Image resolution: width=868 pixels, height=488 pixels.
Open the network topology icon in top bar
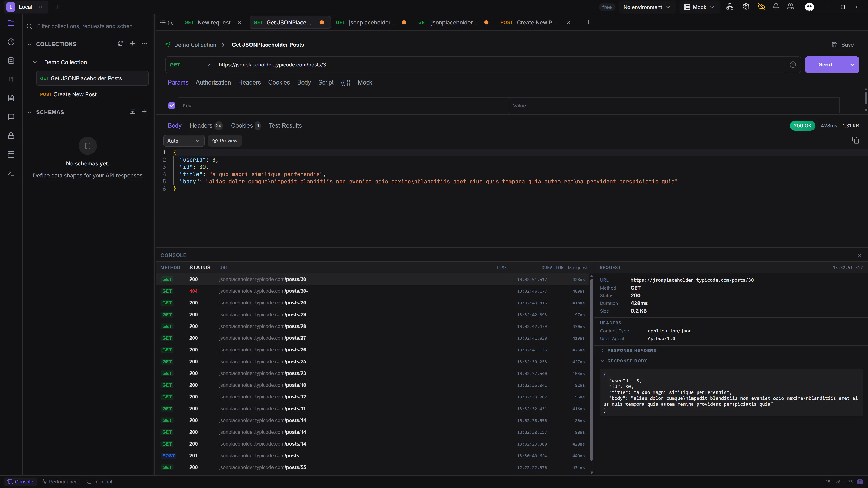[x=730, y=7]
